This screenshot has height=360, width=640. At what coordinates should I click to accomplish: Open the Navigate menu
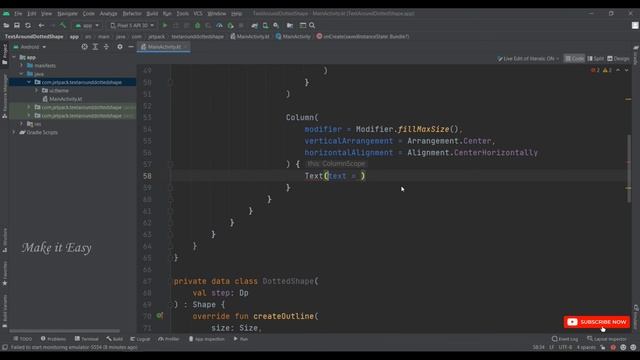[x=67, y=13]
